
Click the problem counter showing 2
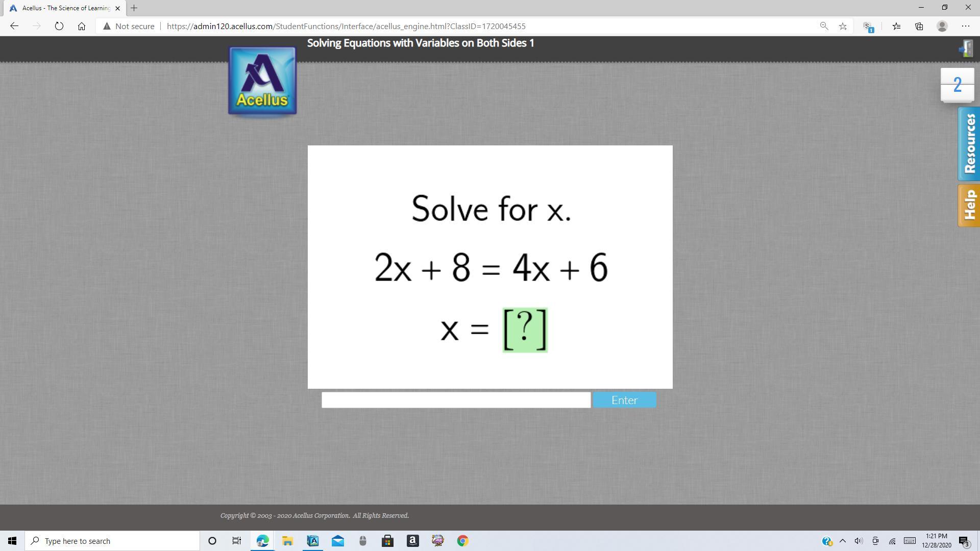[x=957, y=85]
